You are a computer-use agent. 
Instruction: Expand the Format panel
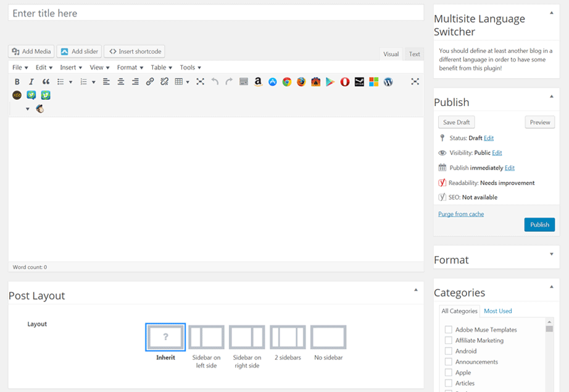tap(552, 255)
